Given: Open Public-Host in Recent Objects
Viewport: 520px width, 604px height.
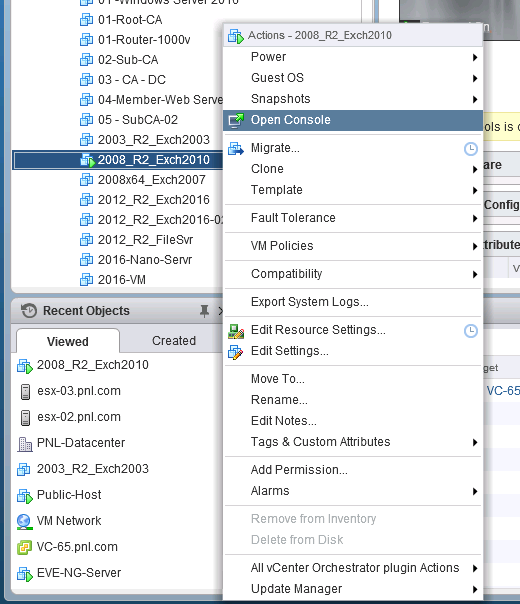Looking at the screenshot, I should coord(69,495).
